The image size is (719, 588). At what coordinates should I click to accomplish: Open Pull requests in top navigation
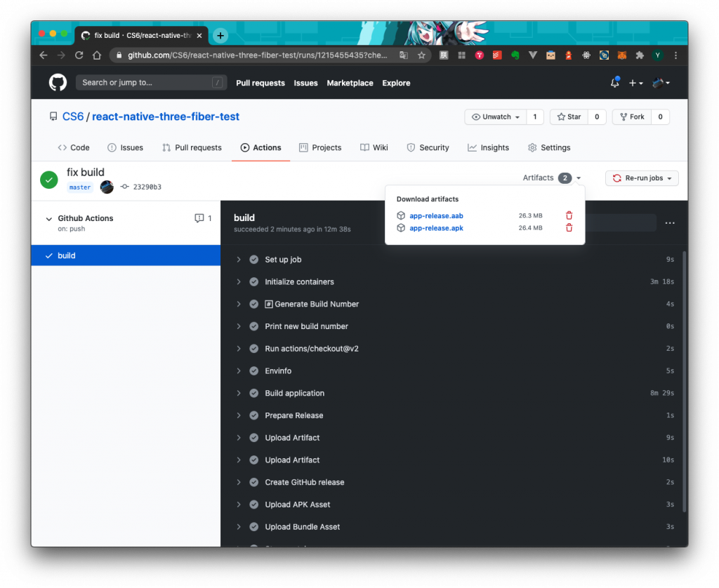[x=260, y=83]
